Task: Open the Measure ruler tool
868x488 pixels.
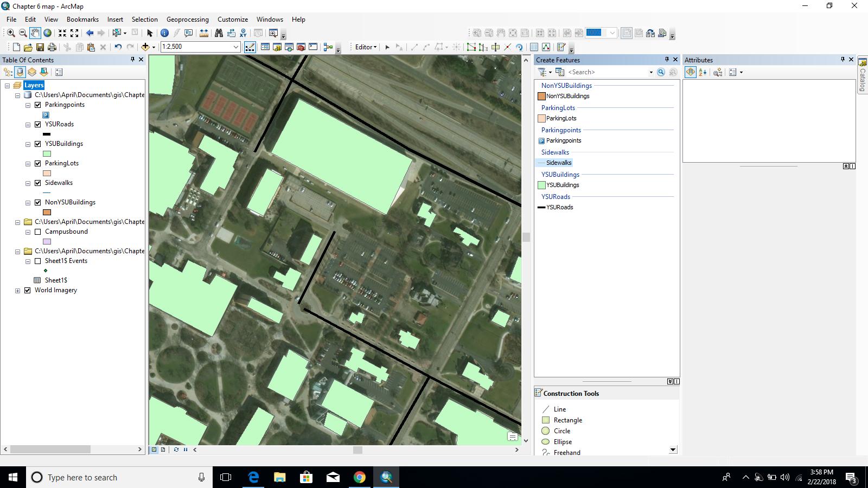Action: [203, 33]
